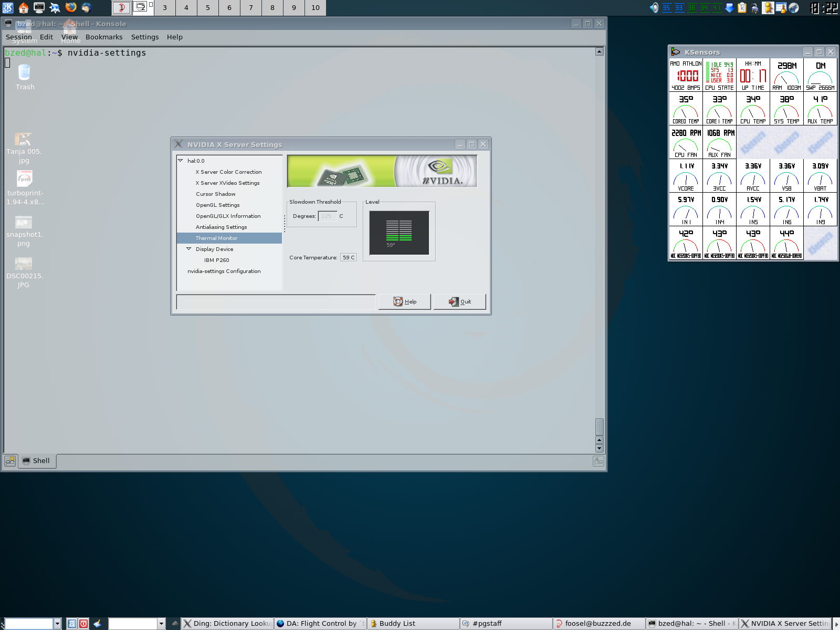
Task: Click the show desktop pencil icon
Action: pyautogui.click(x=98, y=623)
